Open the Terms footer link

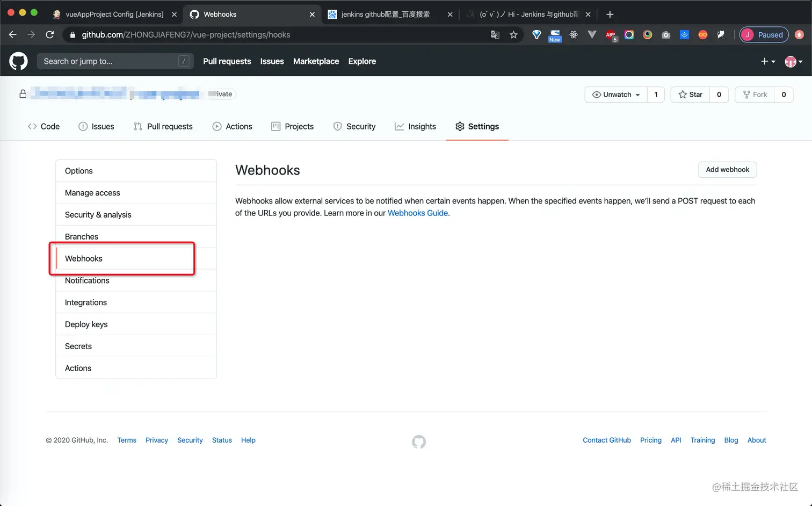127,440
